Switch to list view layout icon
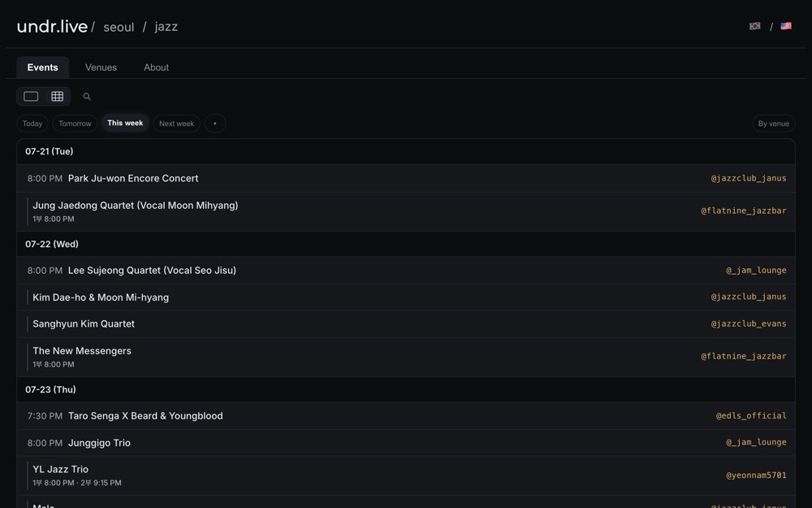This screenshot has width=812, height=508. click(x=31, y=97)
